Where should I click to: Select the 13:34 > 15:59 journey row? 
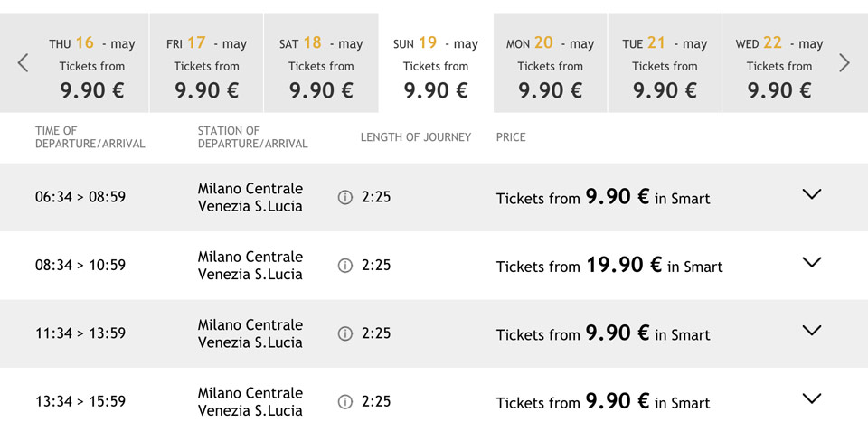[x=80, y=401]
